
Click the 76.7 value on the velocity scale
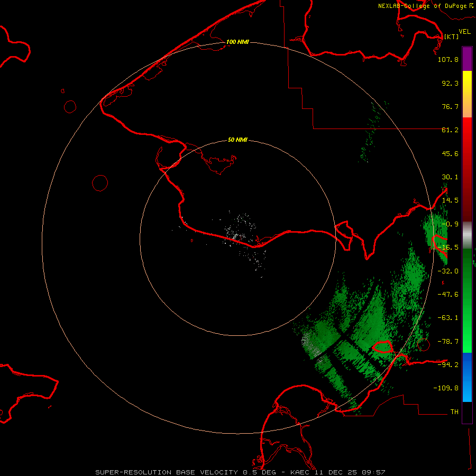pyautogui.click(x=450, y=106)
